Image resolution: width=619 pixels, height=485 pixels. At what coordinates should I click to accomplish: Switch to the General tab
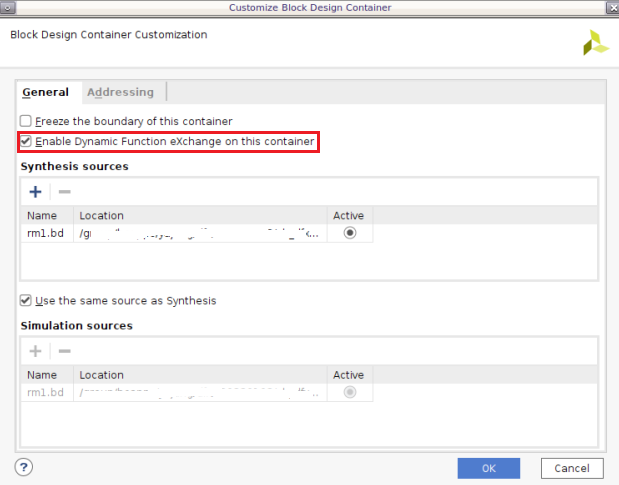pos(45,92)
